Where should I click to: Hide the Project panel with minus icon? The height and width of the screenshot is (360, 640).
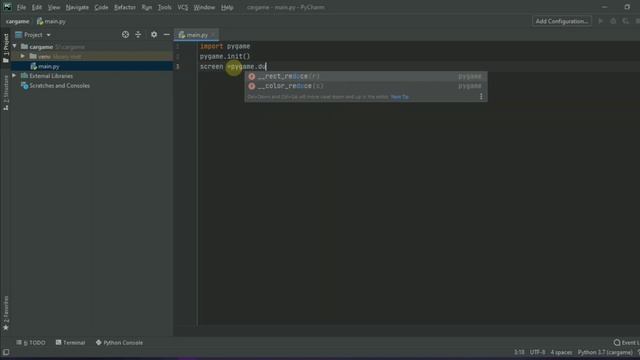[167, 35]
